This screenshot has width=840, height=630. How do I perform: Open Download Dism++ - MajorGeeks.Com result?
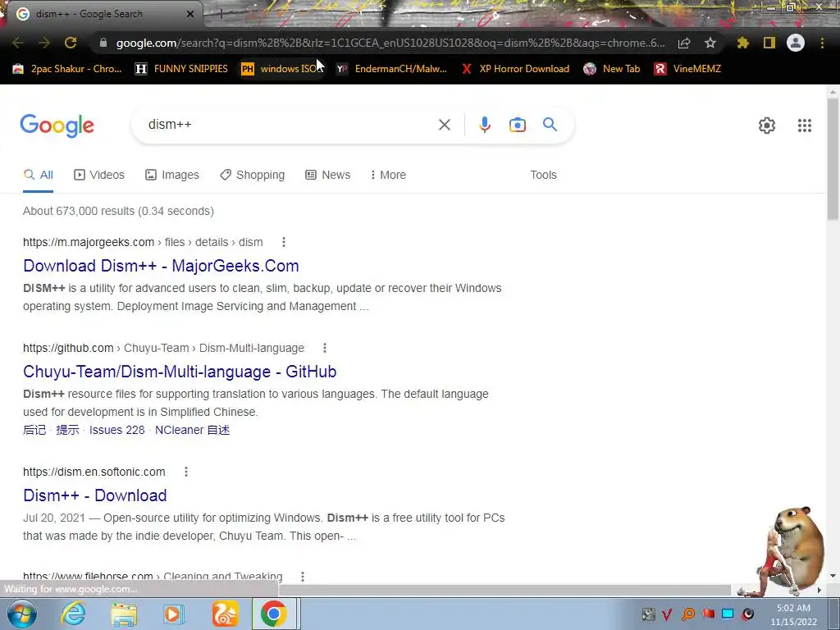(x=162, y=266)
